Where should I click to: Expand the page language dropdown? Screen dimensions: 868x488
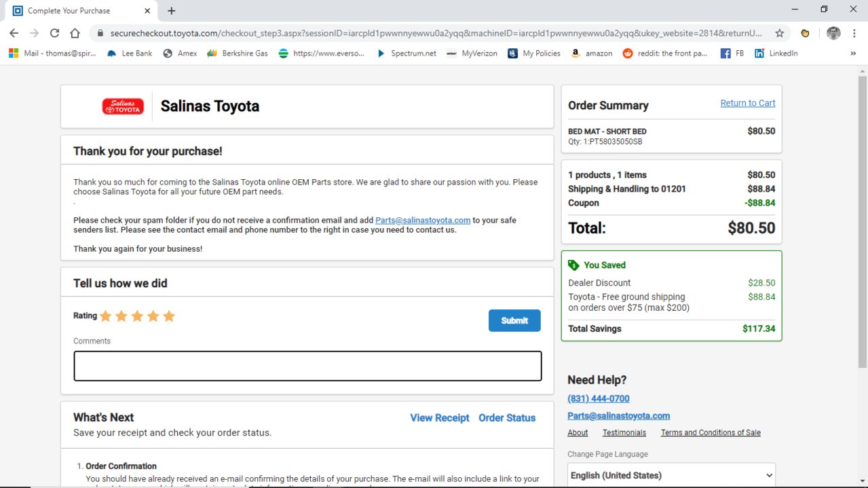(671, 475)
